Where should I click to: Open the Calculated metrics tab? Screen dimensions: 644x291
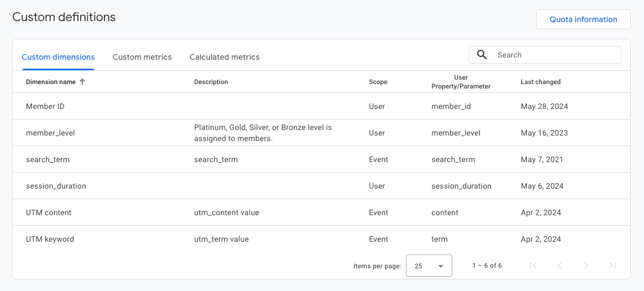tap(224, 57)
